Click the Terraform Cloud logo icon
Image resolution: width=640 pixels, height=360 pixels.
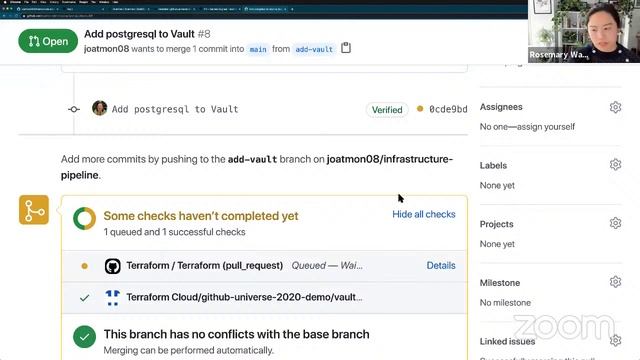(x=112, y=298)
